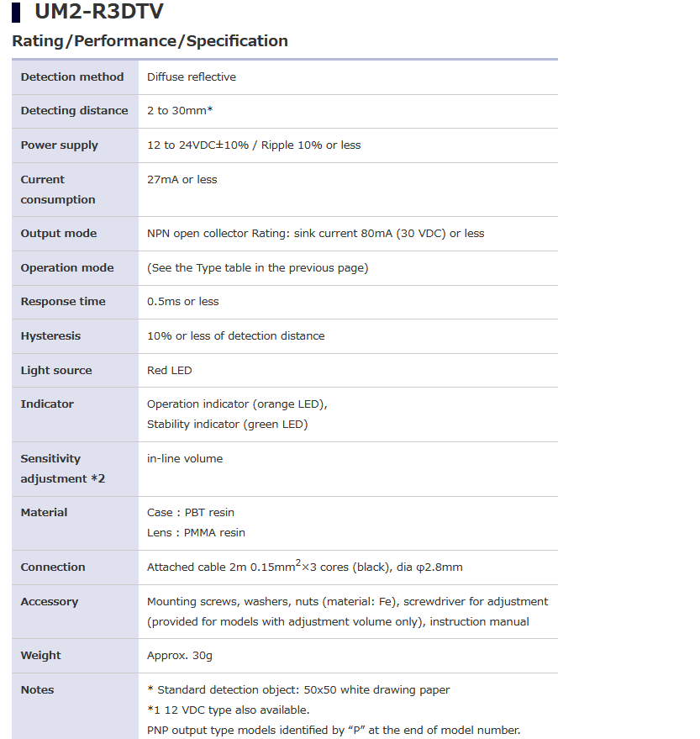This screenshot has width=700, height=739.
Task: Click the Type table reference text
Action: pos(257,267)
